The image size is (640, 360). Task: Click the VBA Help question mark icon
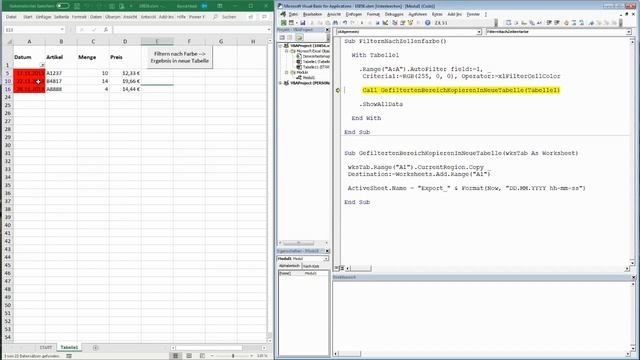click(427, 23)
